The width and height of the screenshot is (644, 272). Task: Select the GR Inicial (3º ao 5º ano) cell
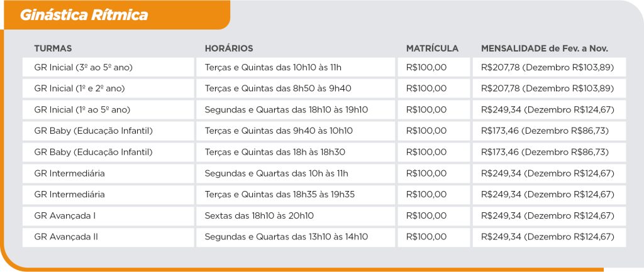tap(83, 67)
